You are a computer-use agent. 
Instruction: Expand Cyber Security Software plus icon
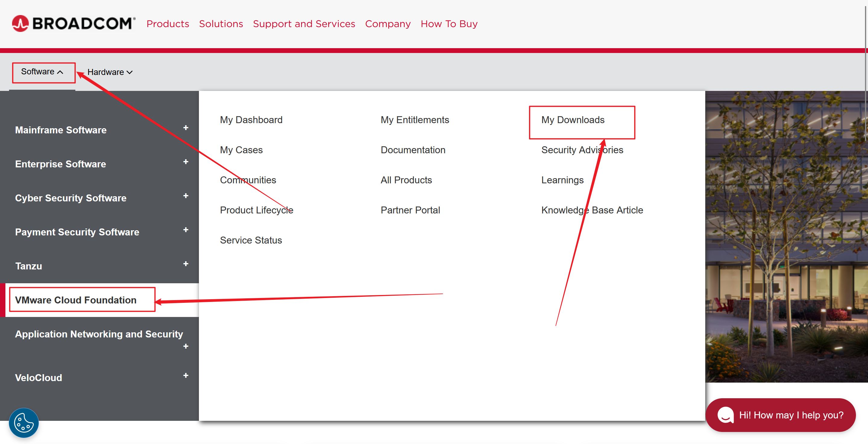pyautogui.click(x=186, y=196)
